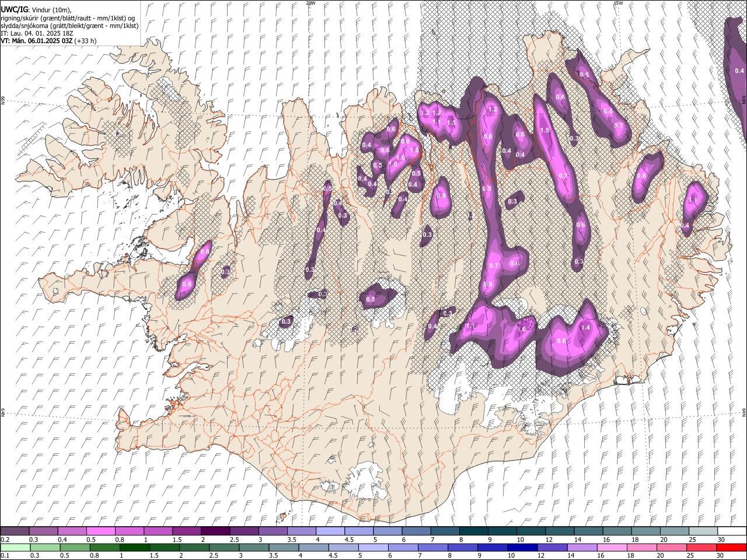
Task: Click the 'VT: Mán. 06.01.2025 03Z' valid time
Action: coord(37,41)
